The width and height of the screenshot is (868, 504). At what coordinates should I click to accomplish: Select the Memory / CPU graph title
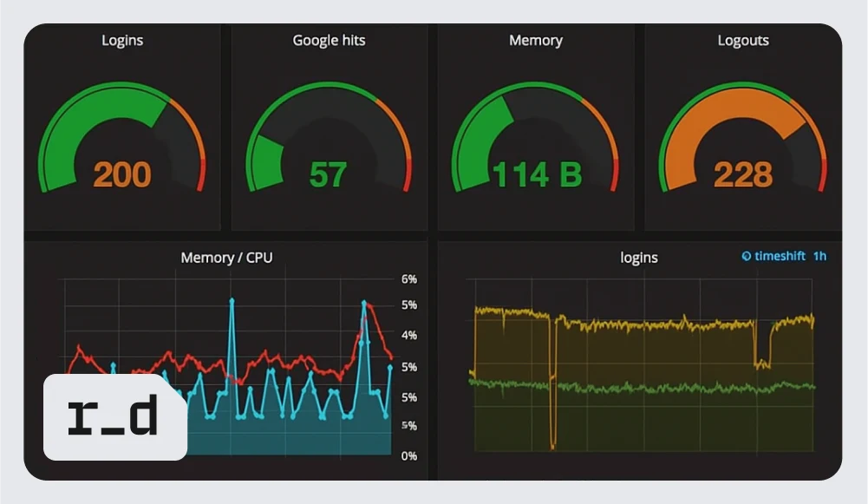[x=226, y=258]
